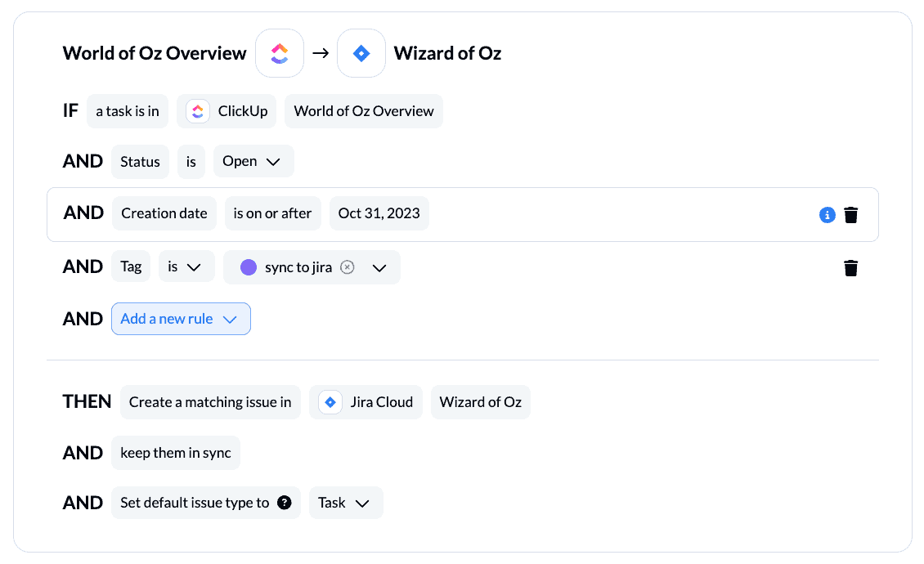Click the Jira diamond icon in header
Viewport: 924px width, 564px height.
[x=361, y=53]
